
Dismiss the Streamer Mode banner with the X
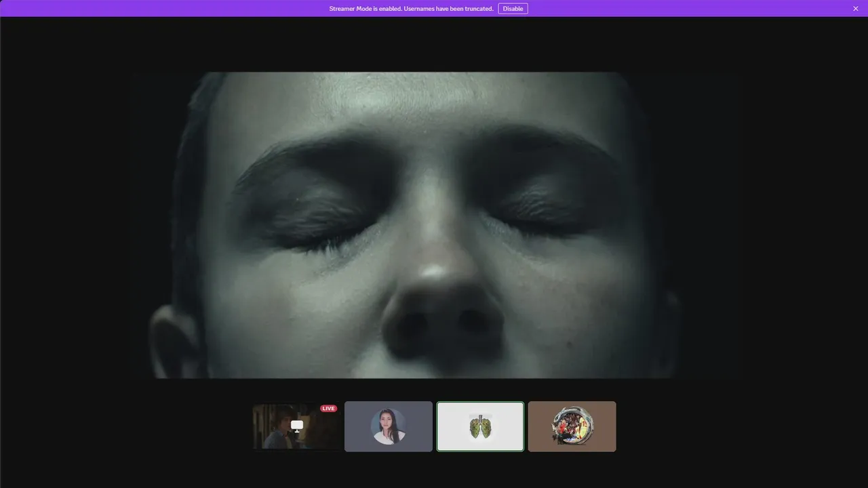856,9
